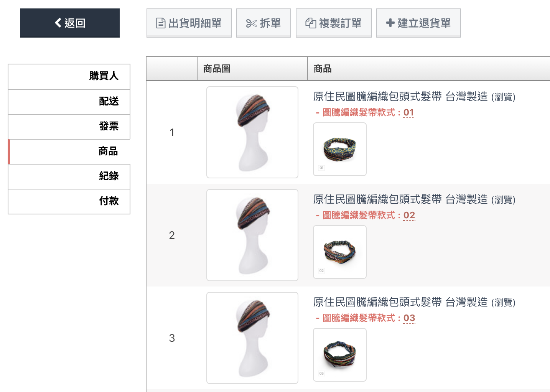Click the 瀏覽 link for product row 3
550x392 pixels.
coord(503,303)
